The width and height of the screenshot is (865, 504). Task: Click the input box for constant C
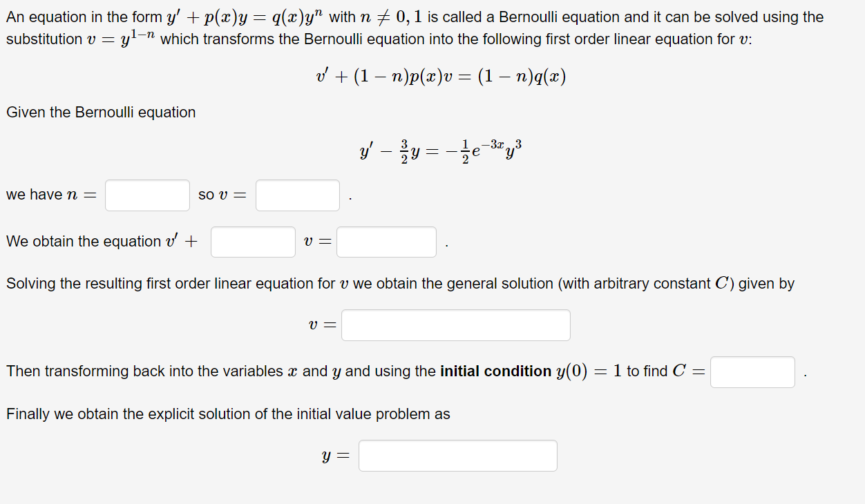pyautogui.click(x=752, y=371)
